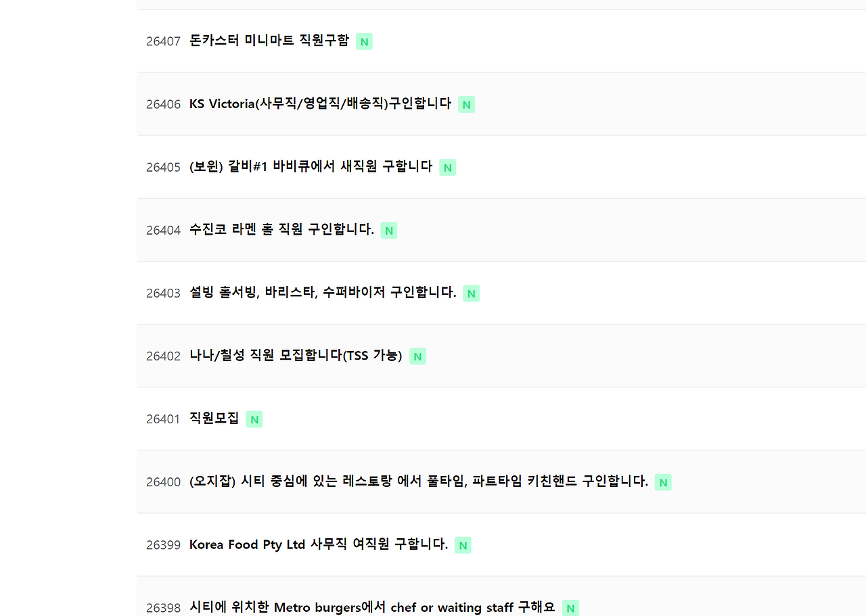Image resolution: width=866 pixels, height=616 pixels.
Task: Click the N icon on Korea Food posting
Action: click(x=462, y=544)
